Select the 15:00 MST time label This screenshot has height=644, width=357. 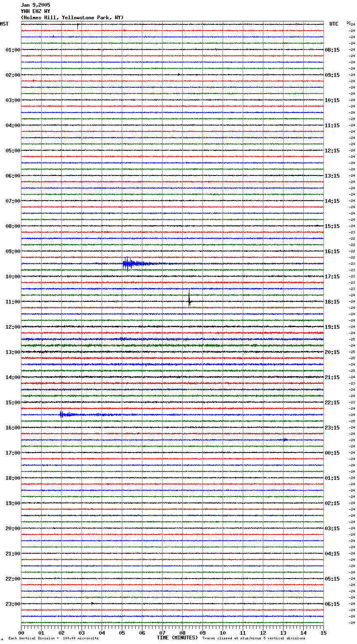click(x=13, y=403)
